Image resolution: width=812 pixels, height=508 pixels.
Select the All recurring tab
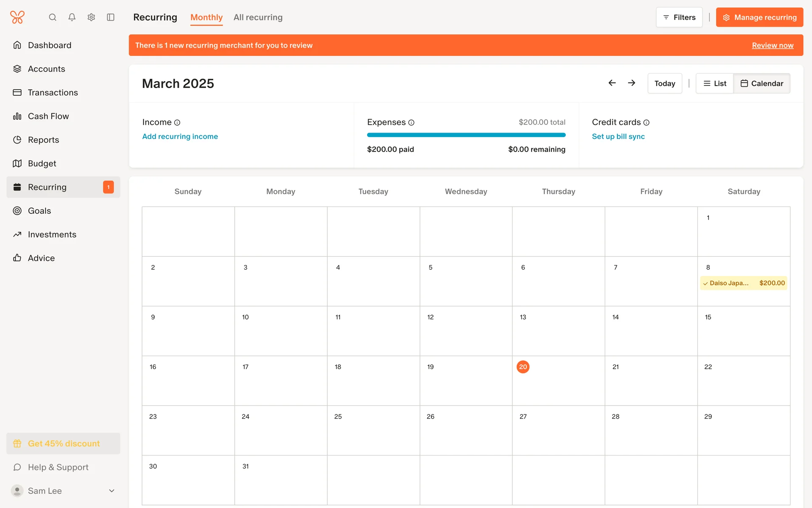click(258, 17)
